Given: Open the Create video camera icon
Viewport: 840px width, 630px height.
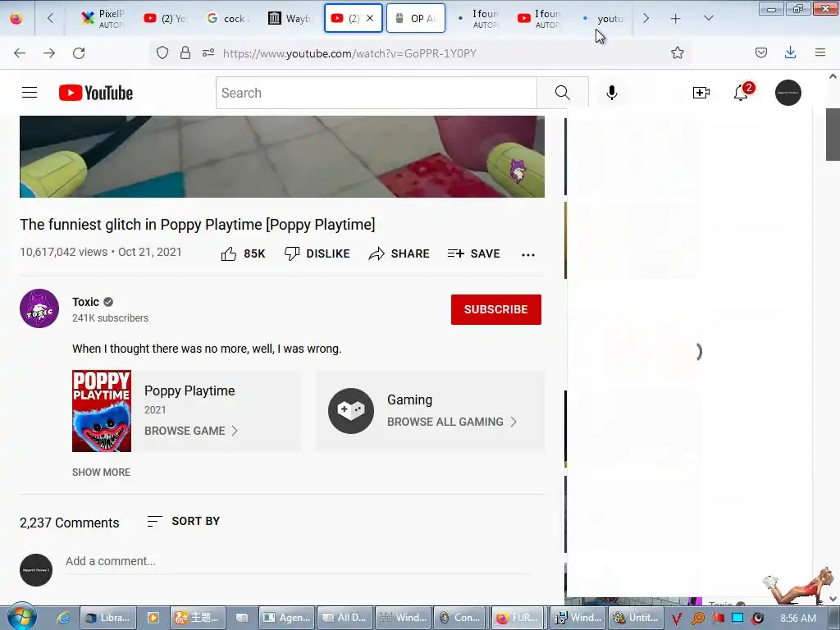Looking at the screenshot, I should (x=701, y=93).
